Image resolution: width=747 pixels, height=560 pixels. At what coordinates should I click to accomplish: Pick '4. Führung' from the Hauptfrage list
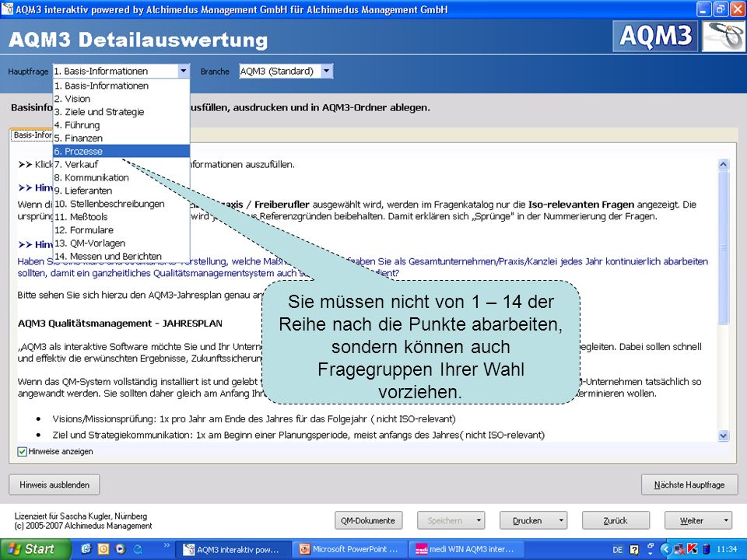tap(121, 124)
